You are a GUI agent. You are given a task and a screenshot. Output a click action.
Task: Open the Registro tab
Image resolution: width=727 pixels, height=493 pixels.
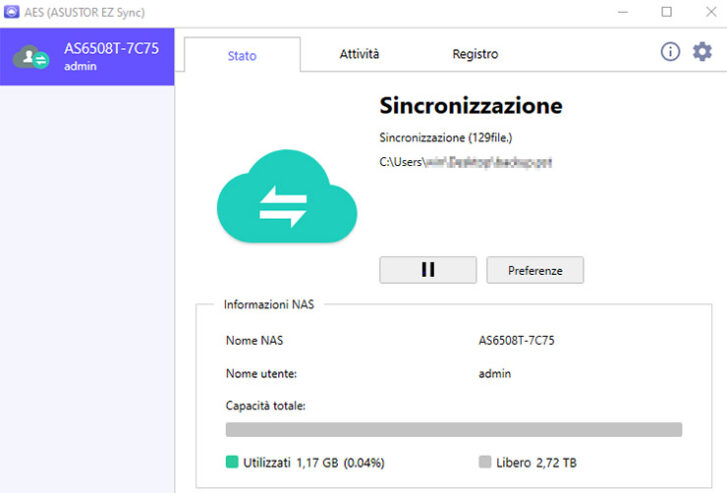point(475,54)
